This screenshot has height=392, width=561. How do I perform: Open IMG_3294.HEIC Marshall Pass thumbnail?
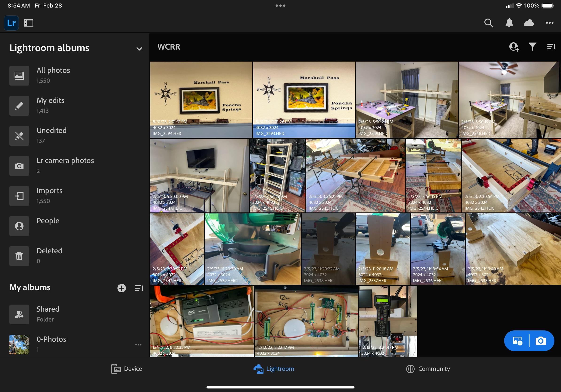201,99
